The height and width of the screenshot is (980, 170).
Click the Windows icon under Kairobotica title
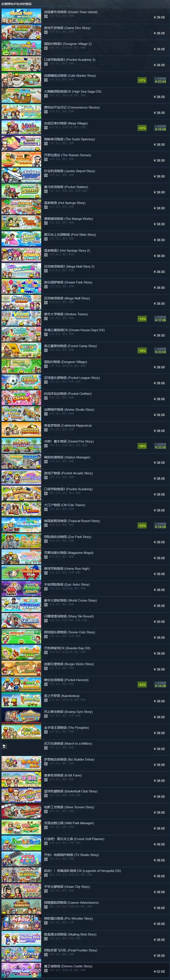tap(46, 700)
